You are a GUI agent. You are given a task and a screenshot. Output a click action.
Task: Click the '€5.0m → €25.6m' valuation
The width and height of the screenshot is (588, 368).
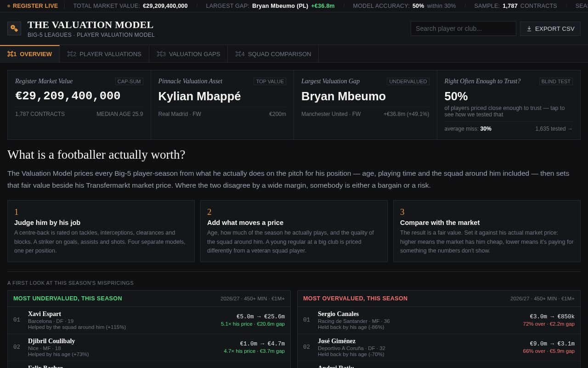260,316
